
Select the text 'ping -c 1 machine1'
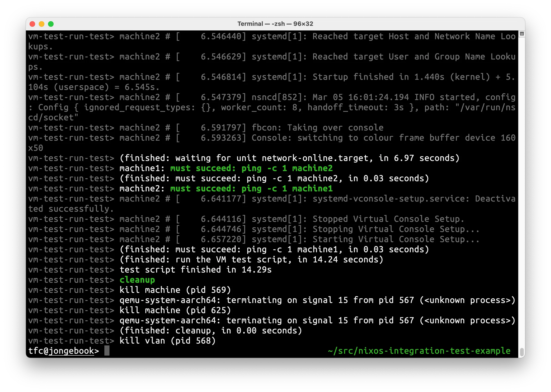(x=288, y=189)
